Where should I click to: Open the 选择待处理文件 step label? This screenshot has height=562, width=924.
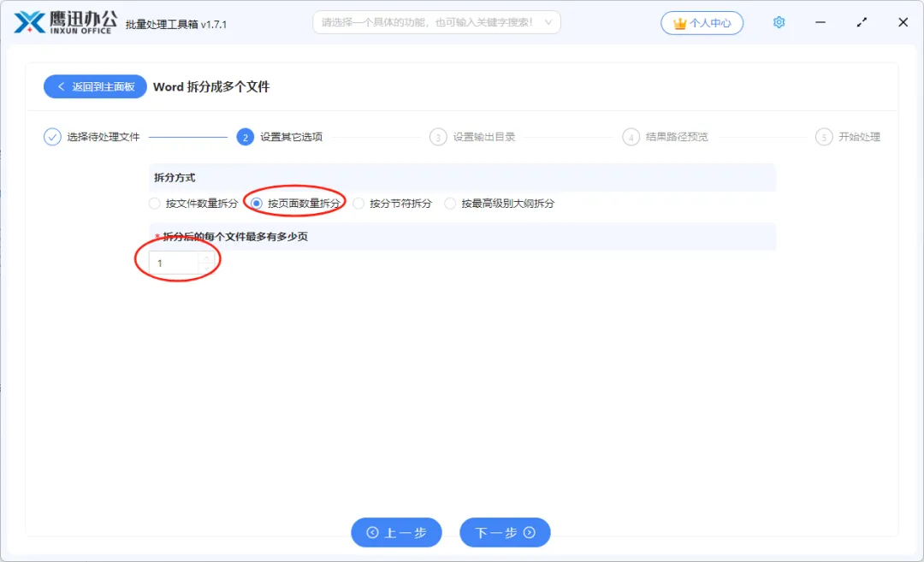click(104, 137)
